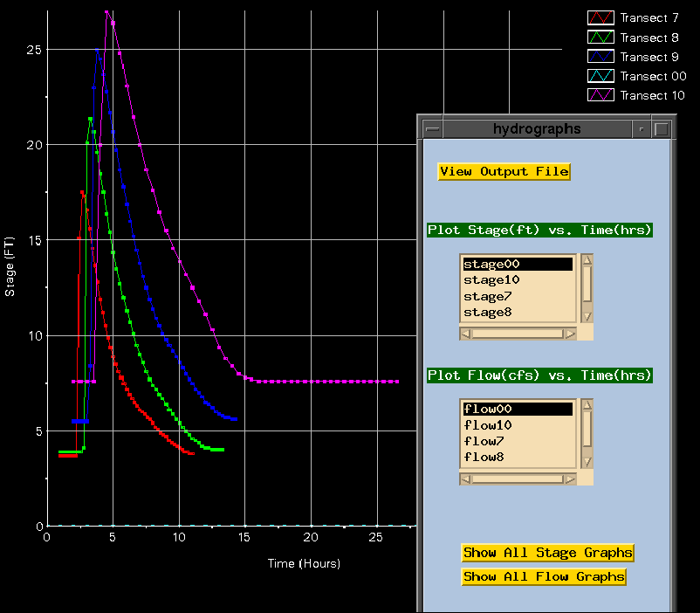This screenshot has height=613, width=700.
Task: Click flow list vertical scrollbar thumb
Action: point(587,429)
